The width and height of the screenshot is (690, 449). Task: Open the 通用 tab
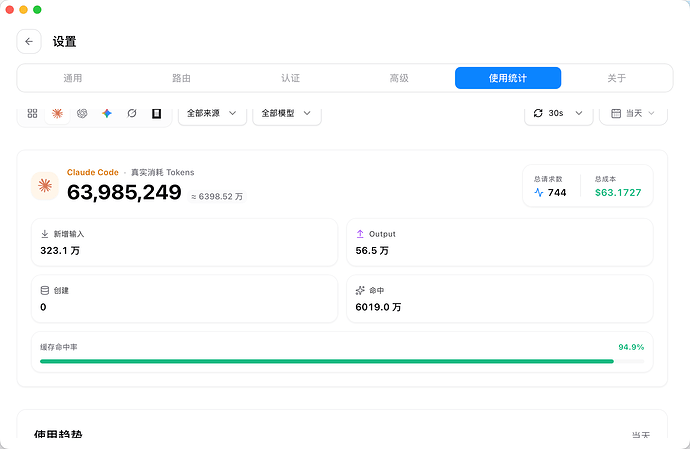73,78
